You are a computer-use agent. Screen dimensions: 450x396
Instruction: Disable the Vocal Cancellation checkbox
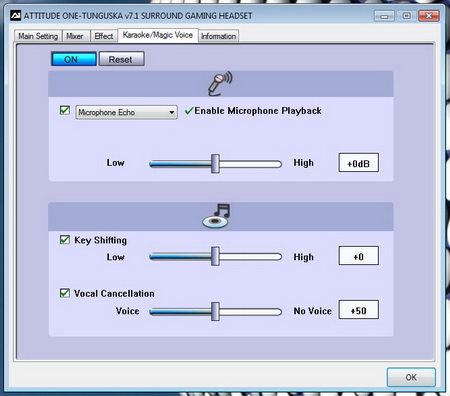click(65, 293)
